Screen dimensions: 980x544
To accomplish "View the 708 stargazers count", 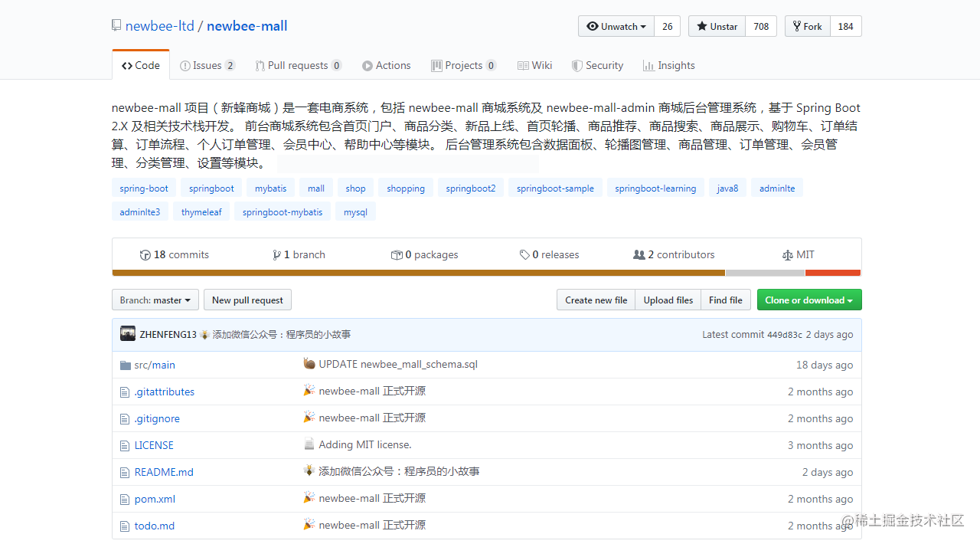I will pos(761,26).
